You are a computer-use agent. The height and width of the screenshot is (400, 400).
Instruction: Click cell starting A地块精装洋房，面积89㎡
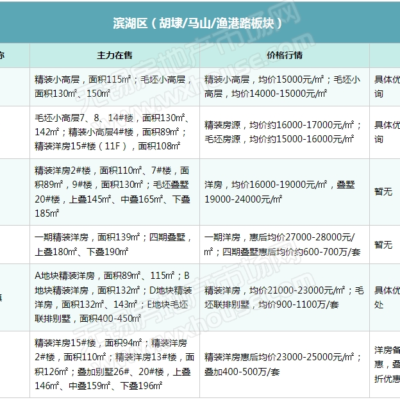pyautogui.click(x=114, y=297)
